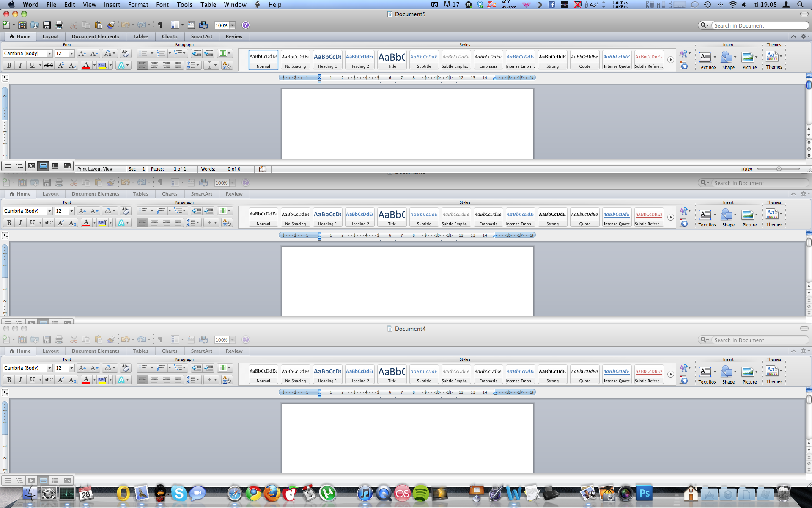Image resolution: width=812 pixels, height=508 pixels.
Task: Open Photoshop from the Dock
Action: (644, 494)
